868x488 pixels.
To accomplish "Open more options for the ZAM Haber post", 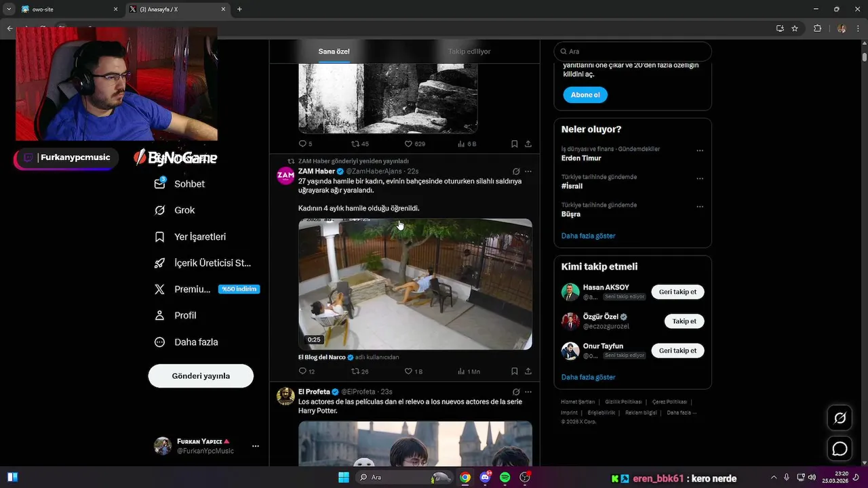I will (x=528, y=171).
